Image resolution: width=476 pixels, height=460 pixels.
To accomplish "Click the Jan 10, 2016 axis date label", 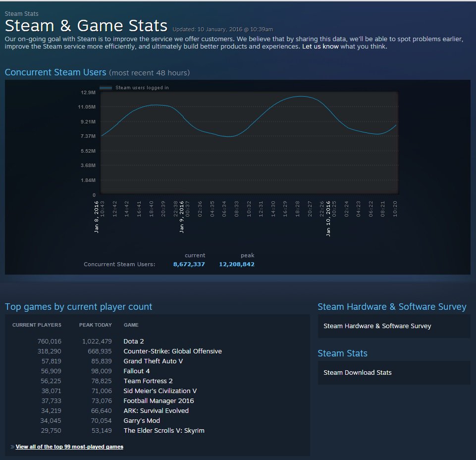I will [328, 219].
